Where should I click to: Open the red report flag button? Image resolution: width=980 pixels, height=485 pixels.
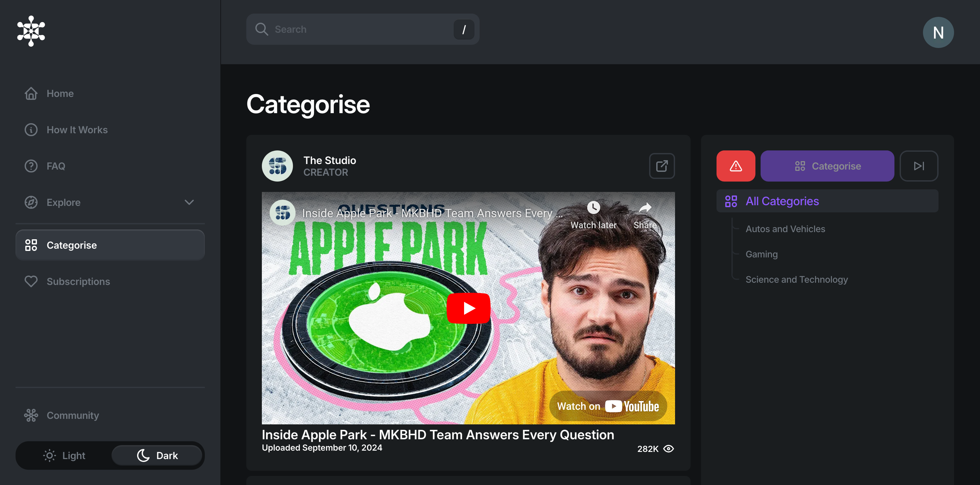[x=735, y=166]
